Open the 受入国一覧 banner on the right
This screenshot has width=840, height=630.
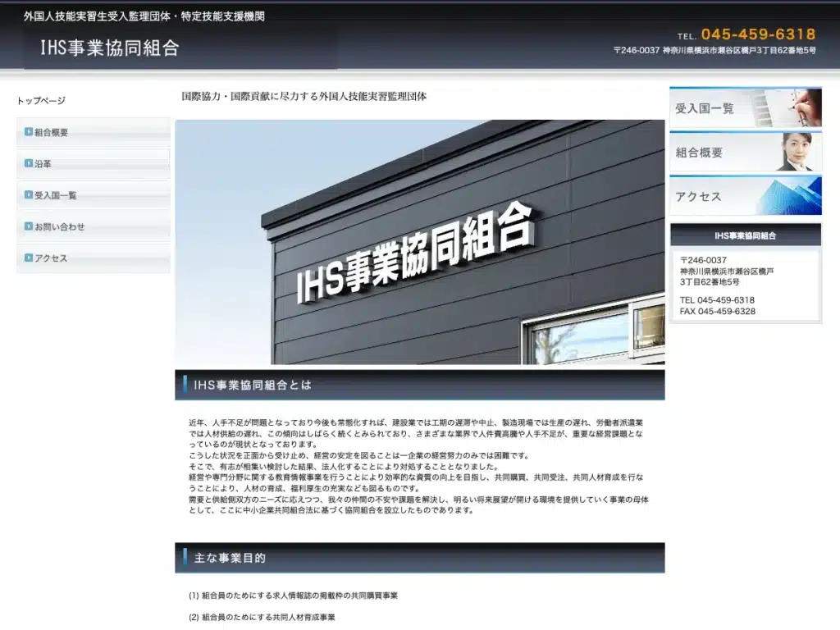pos(745,107)
